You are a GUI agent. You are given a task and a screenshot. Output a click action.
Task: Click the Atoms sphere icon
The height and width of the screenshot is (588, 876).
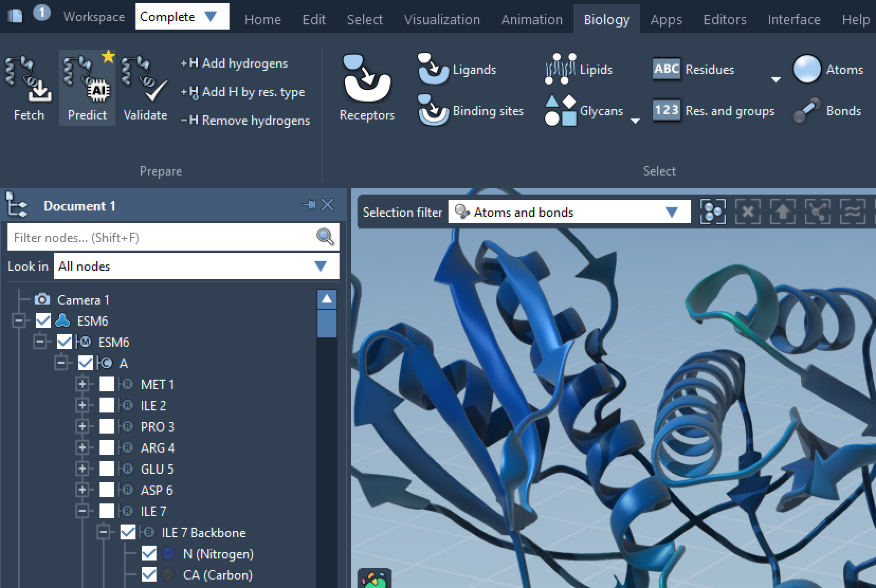tap(806, 69)
